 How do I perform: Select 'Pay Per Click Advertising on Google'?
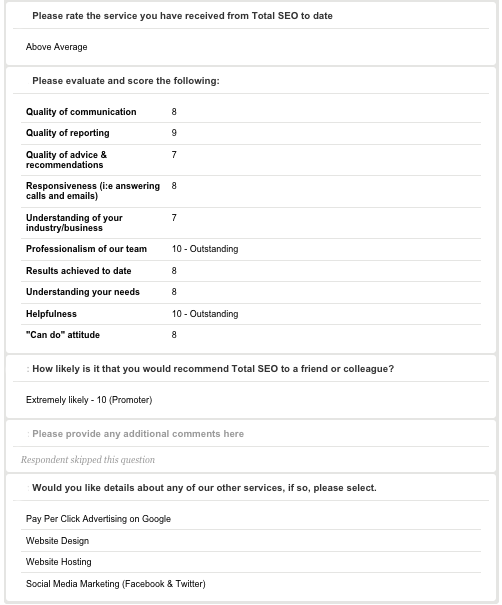point(98,519)
